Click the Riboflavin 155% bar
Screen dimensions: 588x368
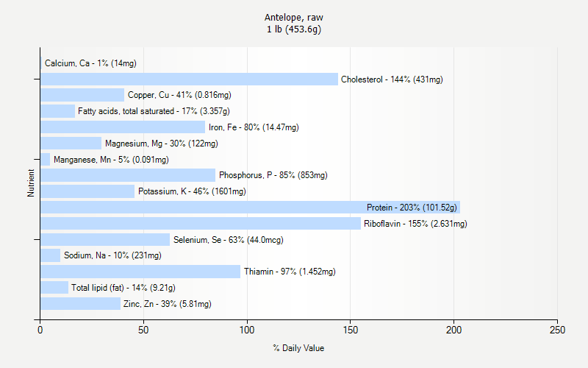click(200, 224)
